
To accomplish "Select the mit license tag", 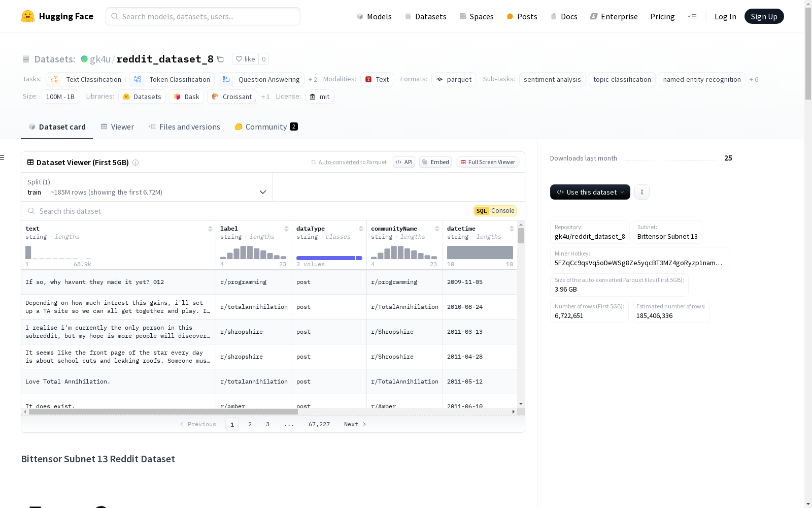I will pyautogui.click(x=320, y=97).
